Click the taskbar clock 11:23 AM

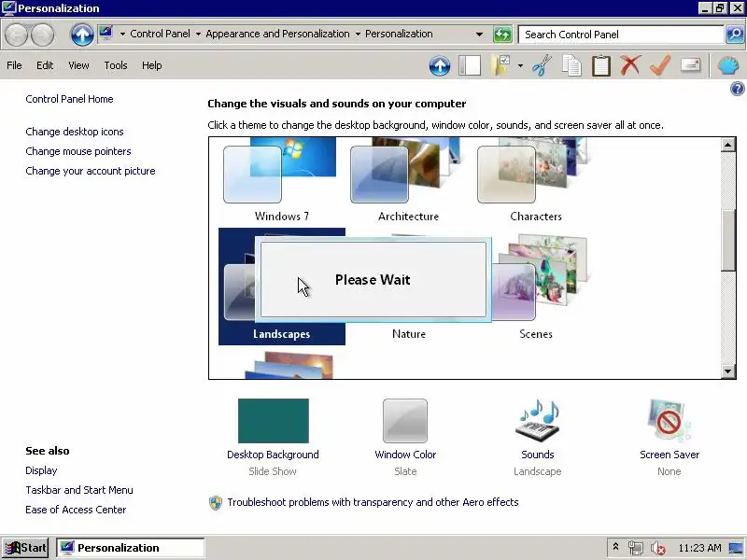coord(699,548)
